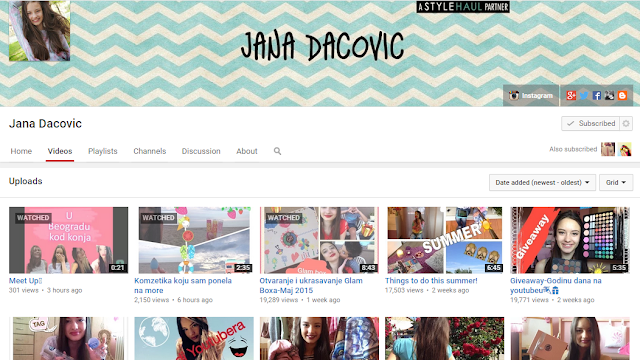Image resolution: width=640 pixels, height=360 pixels.
Task: Open the Channels tab
Action: point(149,151)
